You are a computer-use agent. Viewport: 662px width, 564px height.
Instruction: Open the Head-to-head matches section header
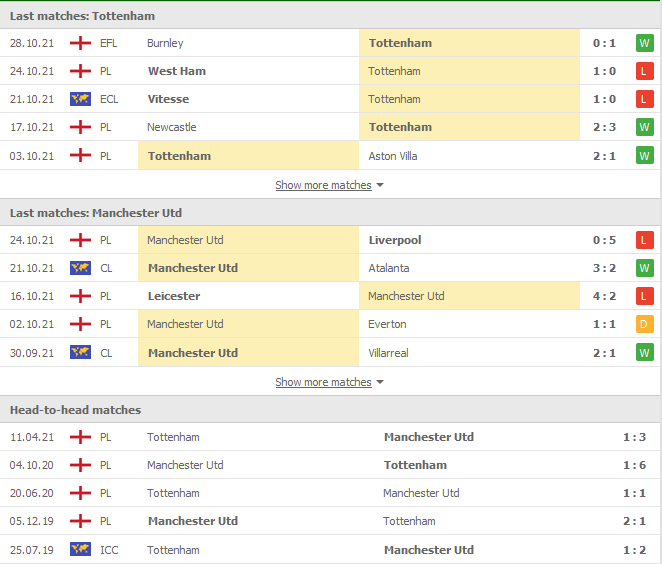click(75, 410)
